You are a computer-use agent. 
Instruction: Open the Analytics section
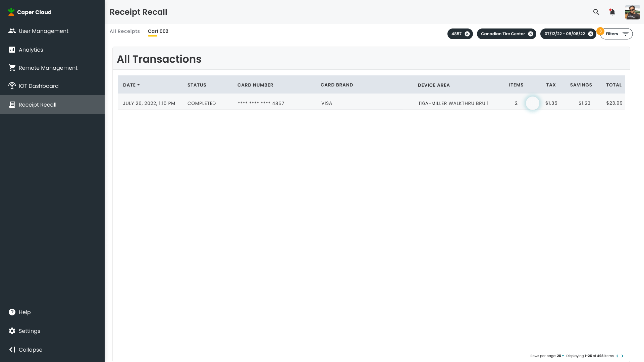click(x=31, y=50)
